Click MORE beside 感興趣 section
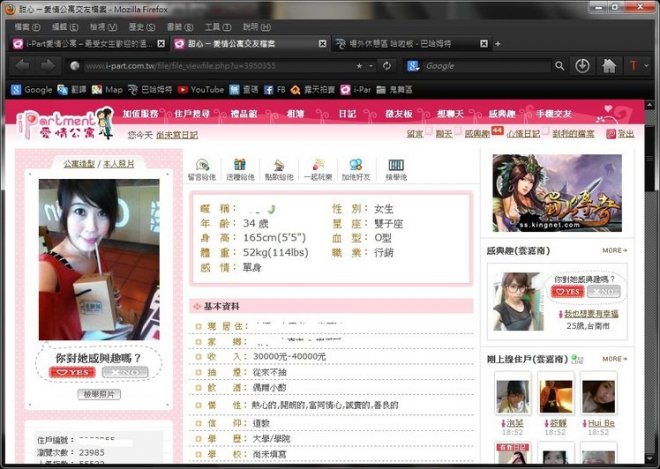660x469 pixels. tap(614, 251)
